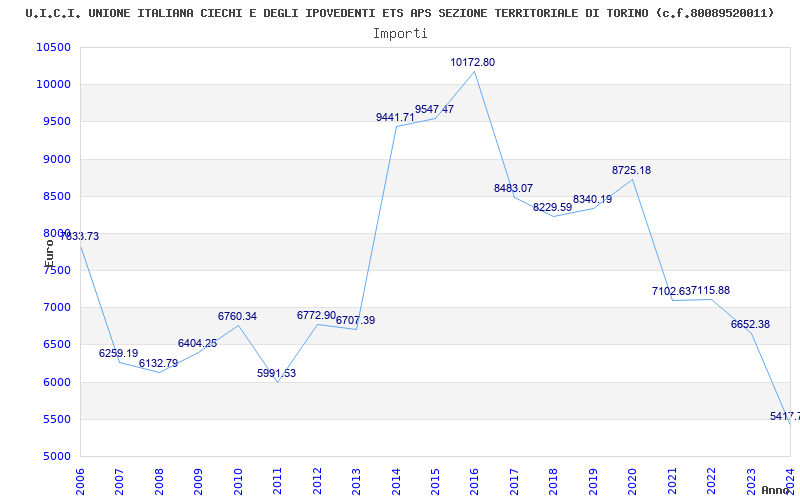Click the y-axis tick 5500
800x500 pixels.
[x=56, y=419]
